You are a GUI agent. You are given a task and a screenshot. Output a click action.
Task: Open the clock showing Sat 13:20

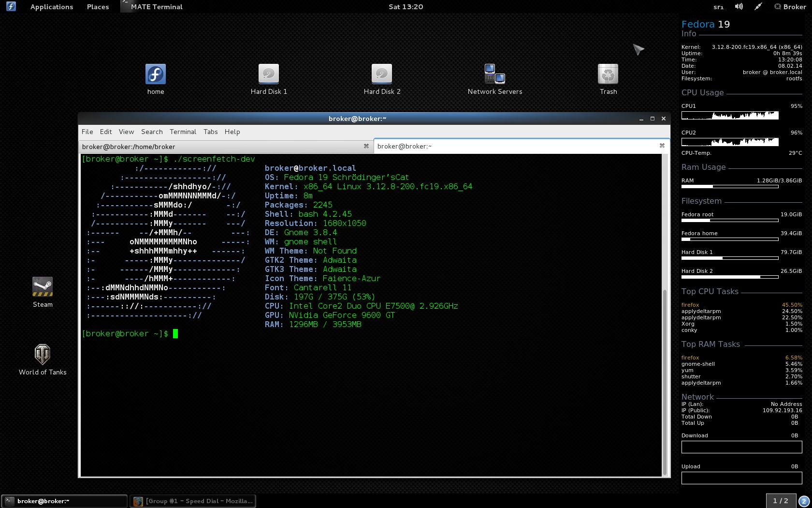(x=406, y=7)
